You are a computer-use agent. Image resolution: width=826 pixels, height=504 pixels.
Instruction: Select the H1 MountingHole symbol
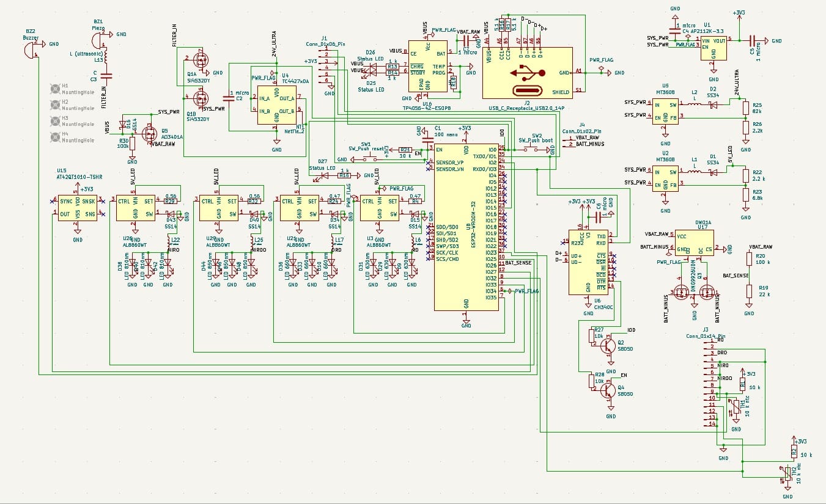click(56, 88)
